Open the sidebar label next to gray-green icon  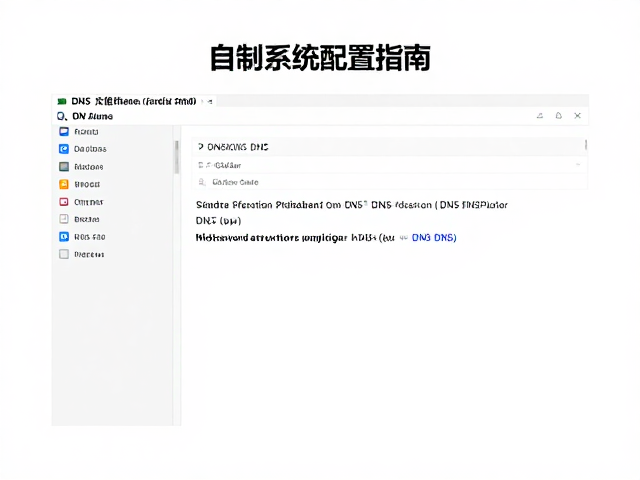89,167
